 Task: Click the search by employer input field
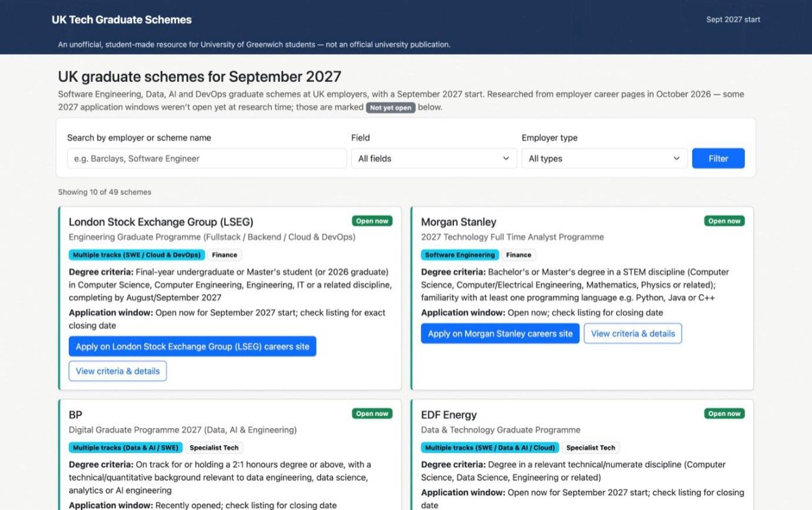pos(207,158)
